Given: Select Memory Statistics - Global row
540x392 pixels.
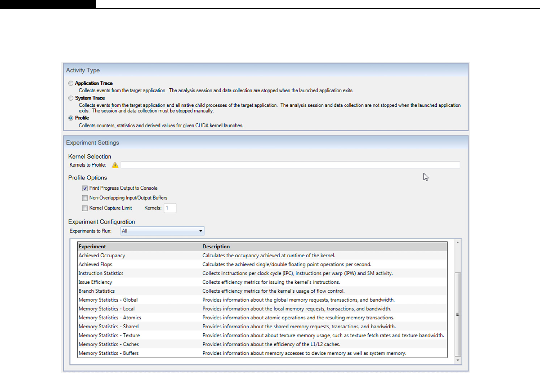Looking at the screenshot, I should point(263,300).
